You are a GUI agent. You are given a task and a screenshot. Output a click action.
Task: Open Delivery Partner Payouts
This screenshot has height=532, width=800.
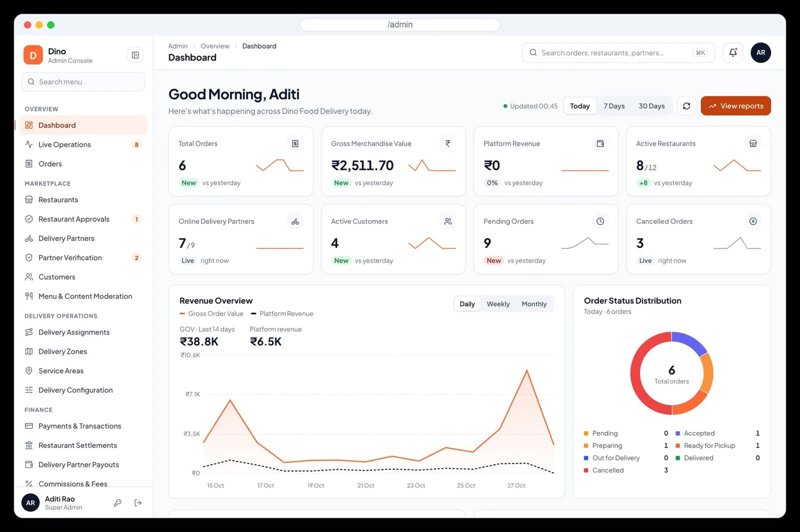[83, 465]
